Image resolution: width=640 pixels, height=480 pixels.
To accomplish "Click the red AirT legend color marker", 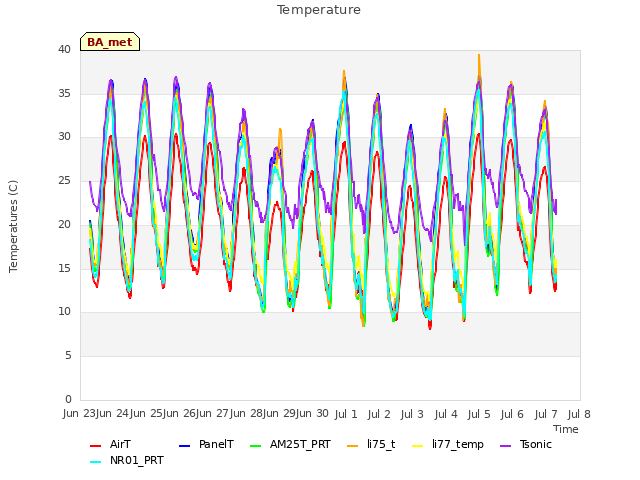I will [96, 445].
